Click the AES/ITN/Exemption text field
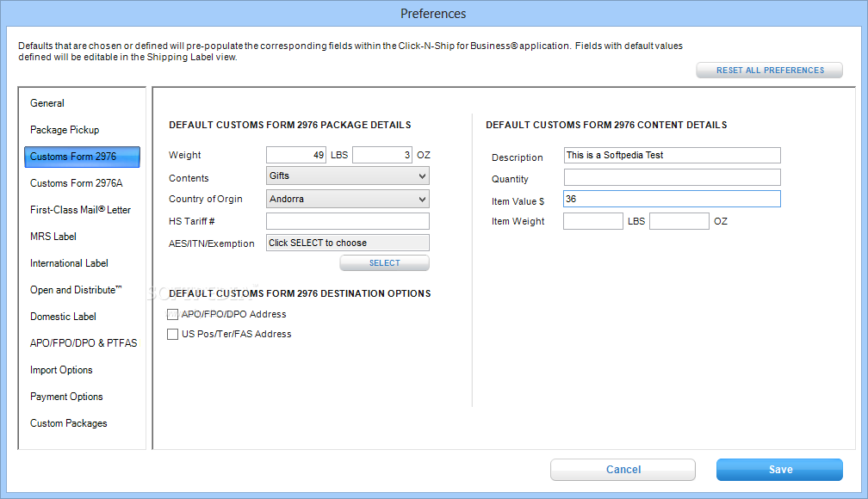The height and width of the screenshot is (499, 868). (x=348, y=243)
